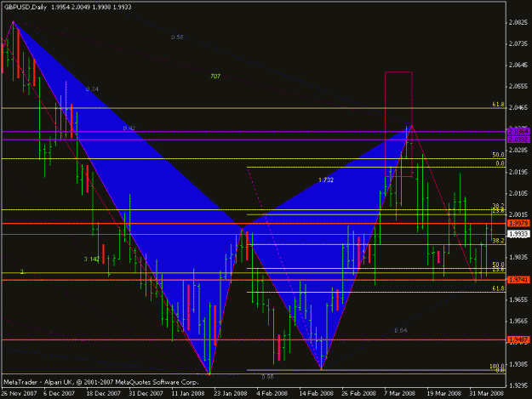Click the 0.58 ratio label

coord(177,37)
